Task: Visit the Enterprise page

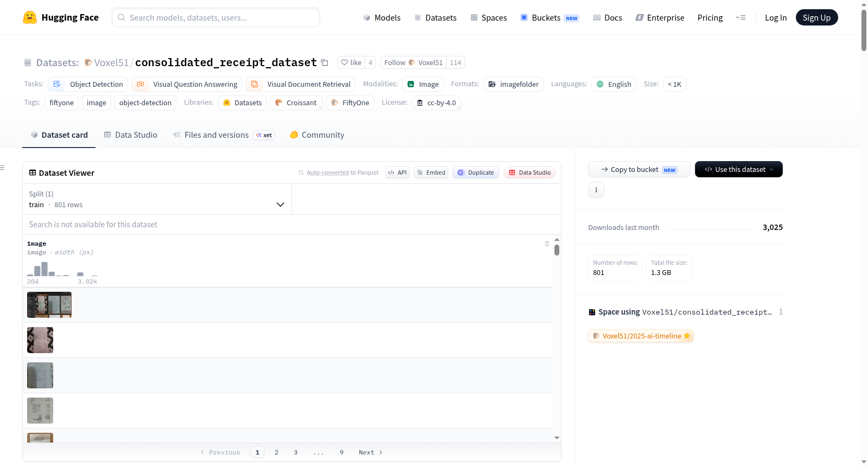Action: [x=660, y=17]
